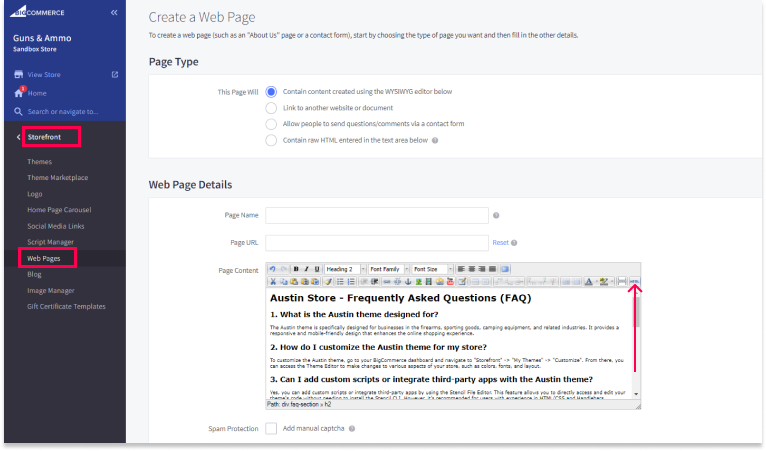Undo the last edit in the page editor
This screenshot has height=451, width=766.
(x=273, y=269)
